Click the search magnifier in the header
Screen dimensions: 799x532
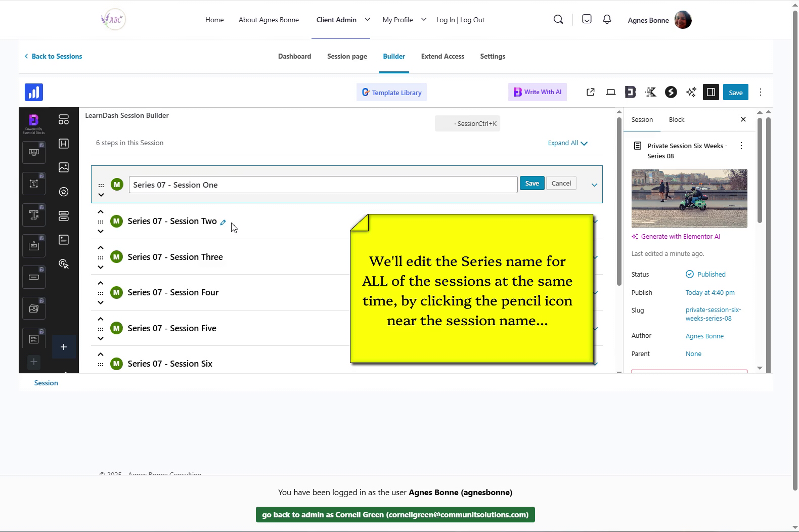[x=558, y=20]
